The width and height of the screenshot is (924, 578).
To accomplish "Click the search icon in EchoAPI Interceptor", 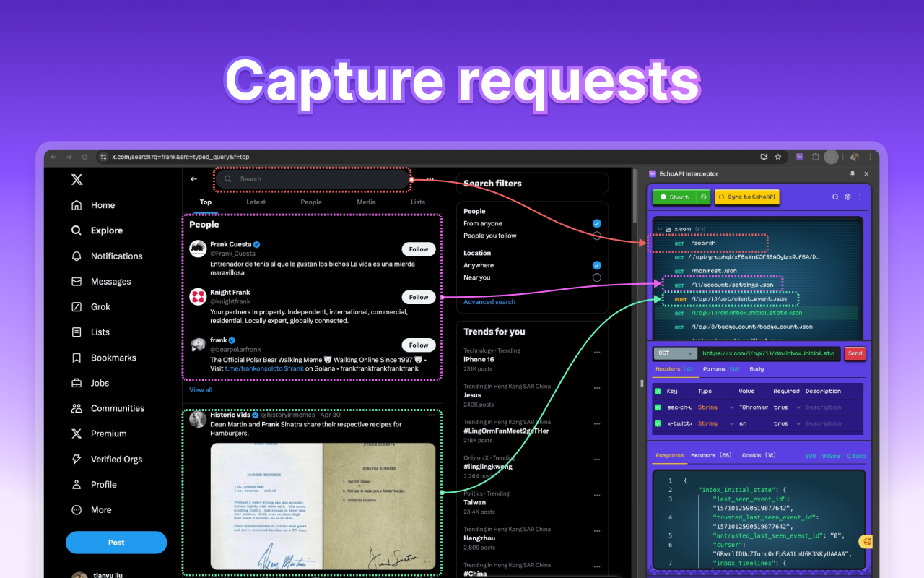I will (835, 197).
